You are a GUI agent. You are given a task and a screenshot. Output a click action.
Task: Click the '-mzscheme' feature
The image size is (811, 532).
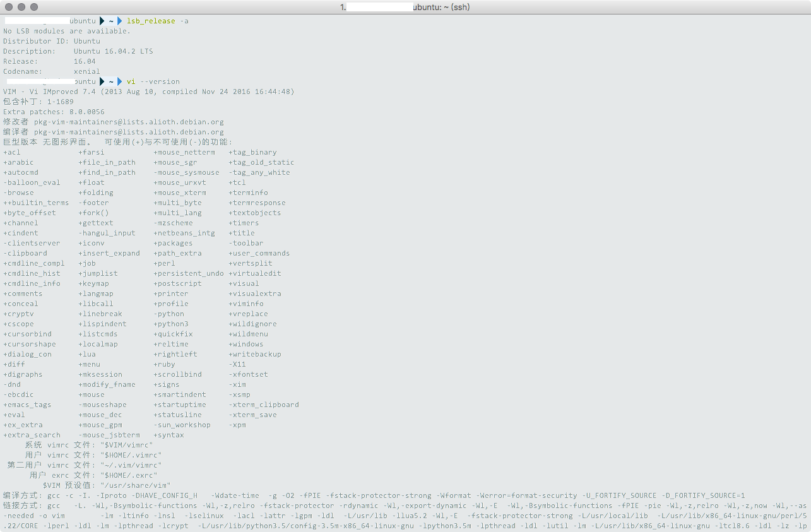pos(174,223)
